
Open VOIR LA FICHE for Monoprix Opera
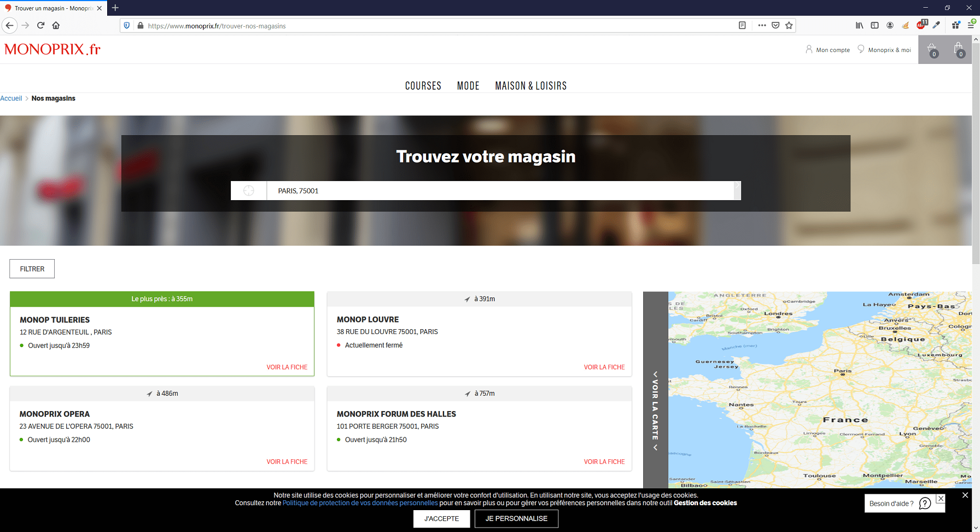point(287,462)
